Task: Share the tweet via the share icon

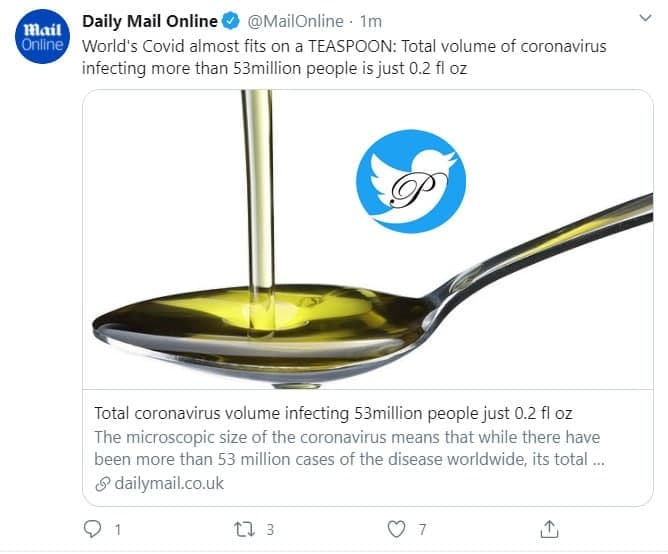Action: coord(549,527)
